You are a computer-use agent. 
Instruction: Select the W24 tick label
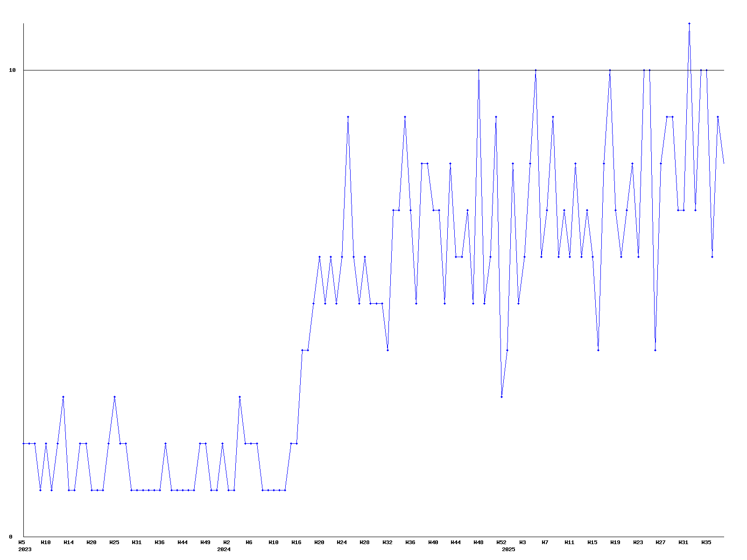click(342, 542)
